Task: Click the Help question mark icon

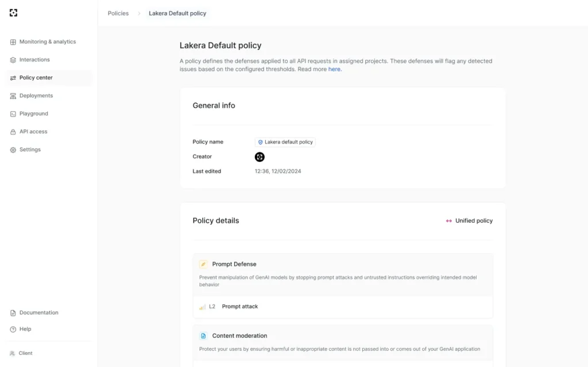Action: [13, 329]
